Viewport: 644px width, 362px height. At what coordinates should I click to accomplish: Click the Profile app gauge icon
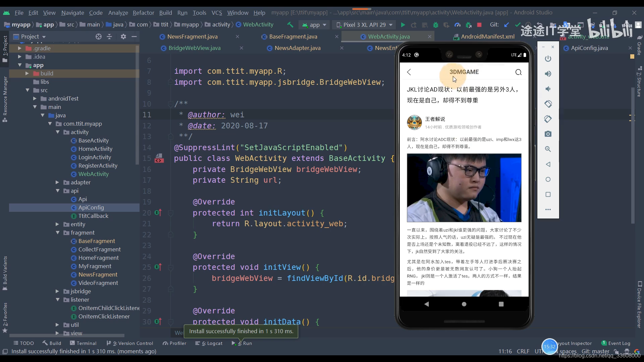point(458,25)
